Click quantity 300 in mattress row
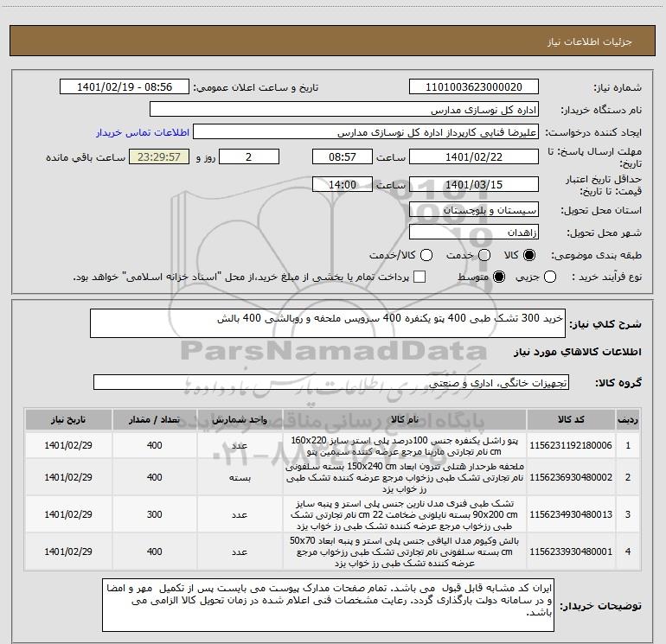 [154, 514]
